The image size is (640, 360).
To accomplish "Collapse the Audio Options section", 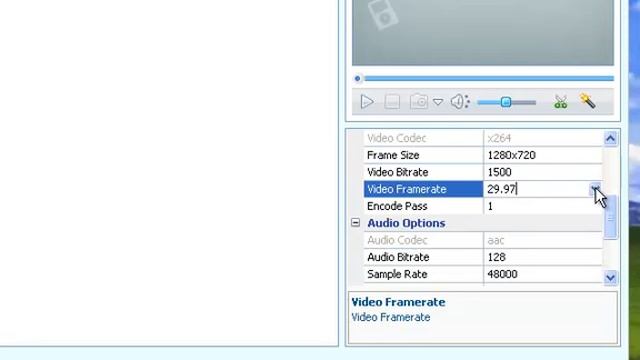I will tap(356, 223).
